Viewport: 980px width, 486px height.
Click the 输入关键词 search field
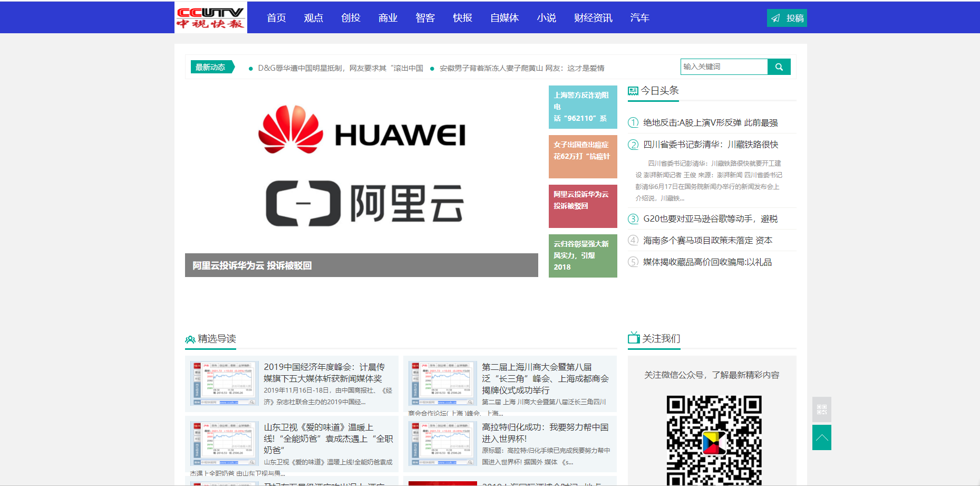724,67
